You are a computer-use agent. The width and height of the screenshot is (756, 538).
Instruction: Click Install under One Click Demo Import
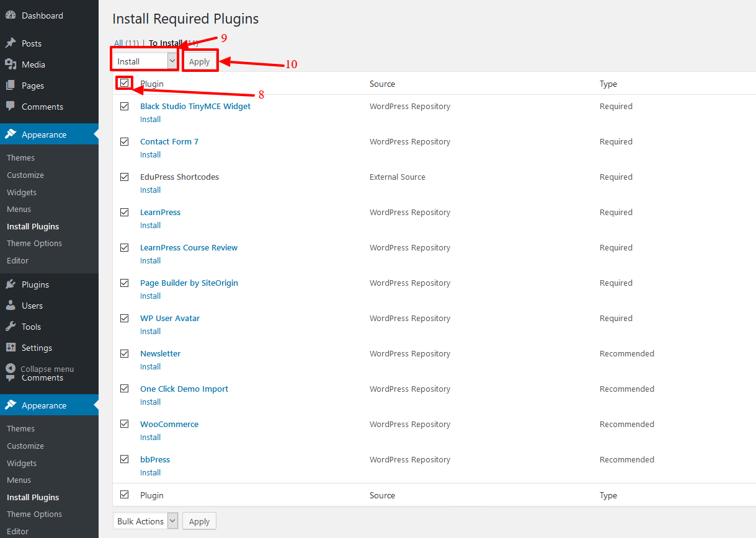tap(150, 402)
